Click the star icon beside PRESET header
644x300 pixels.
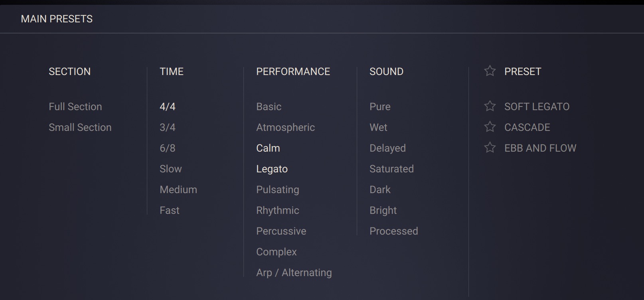(x=490, y=71)
